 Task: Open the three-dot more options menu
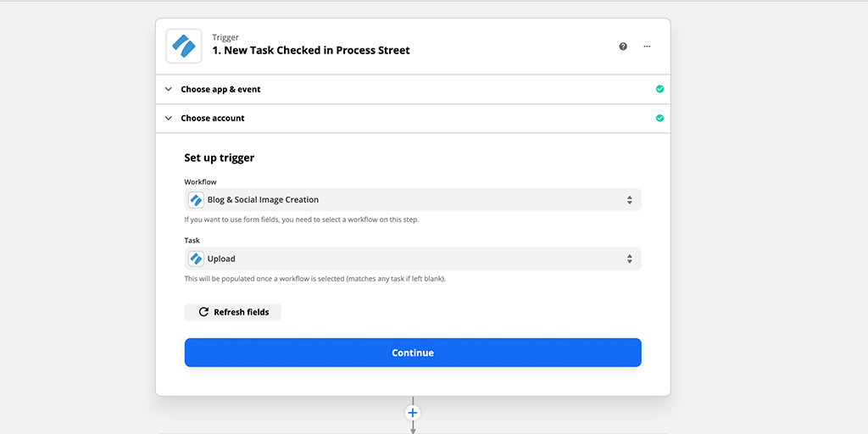(647, 47)
